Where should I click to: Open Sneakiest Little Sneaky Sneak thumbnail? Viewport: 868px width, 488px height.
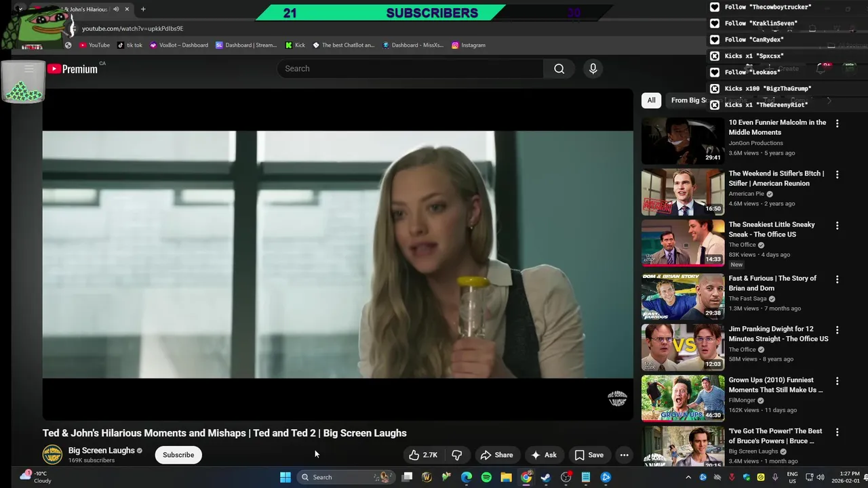tap(683, 243)
